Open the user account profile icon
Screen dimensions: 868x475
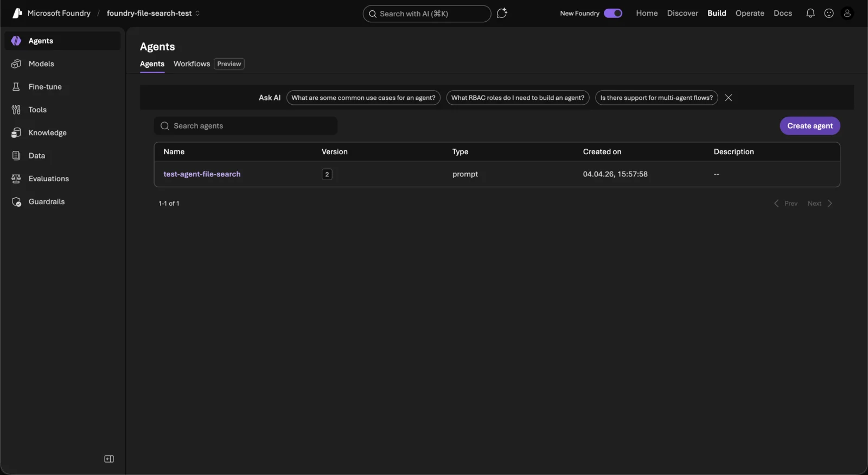[x=847, y=13]
